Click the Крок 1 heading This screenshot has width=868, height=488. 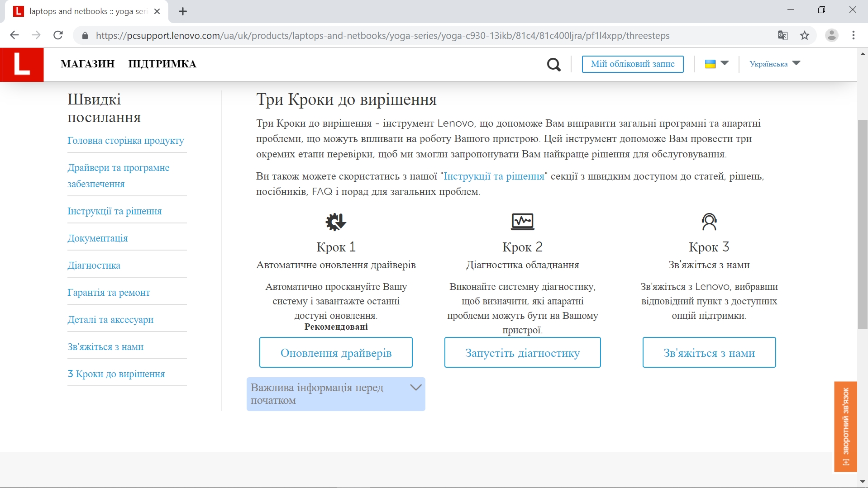click(x=336, y=247)
